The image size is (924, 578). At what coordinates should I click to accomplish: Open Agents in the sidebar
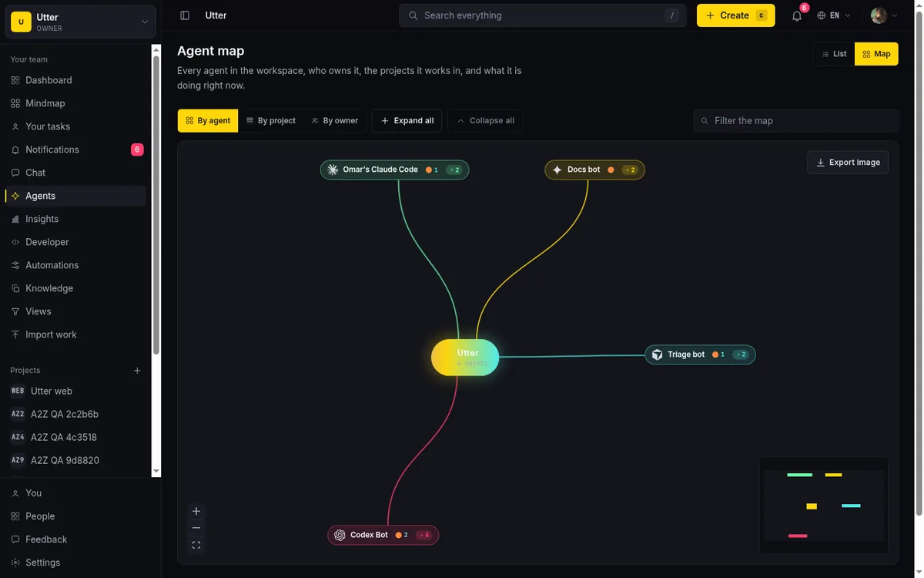coord(75,196)
